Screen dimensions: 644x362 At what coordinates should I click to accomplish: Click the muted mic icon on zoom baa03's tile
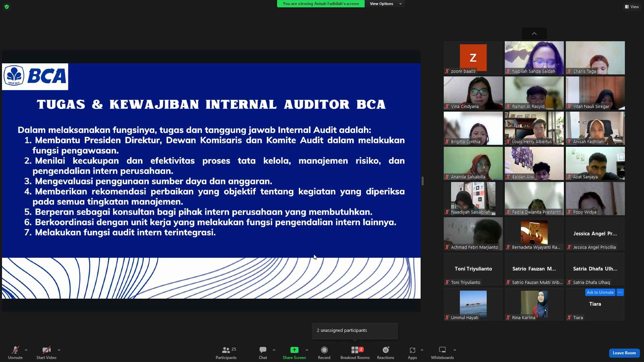(447, 71)
